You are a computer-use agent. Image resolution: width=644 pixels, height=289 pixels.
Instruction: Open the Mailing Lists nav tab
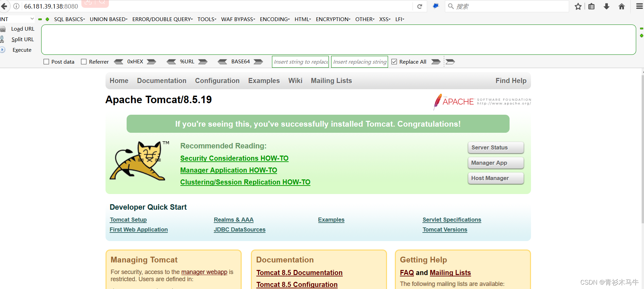coord(331,81)
